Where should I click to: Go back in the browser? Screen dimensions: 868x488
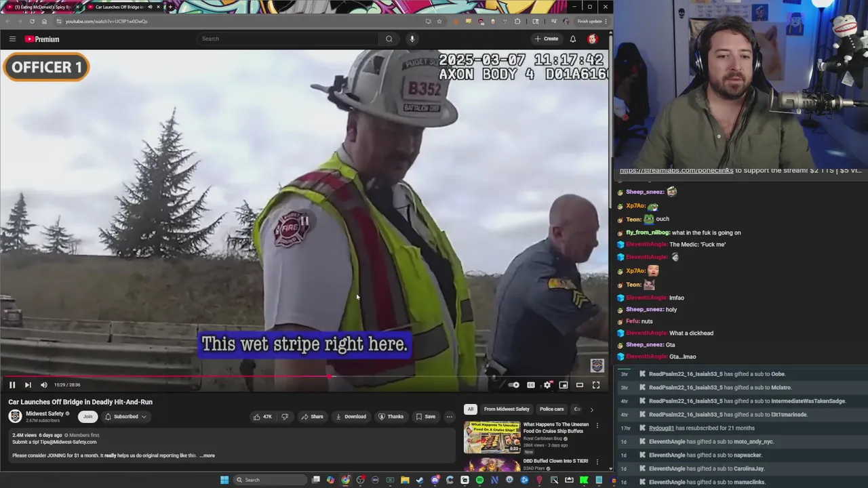[x=7, y=21]
